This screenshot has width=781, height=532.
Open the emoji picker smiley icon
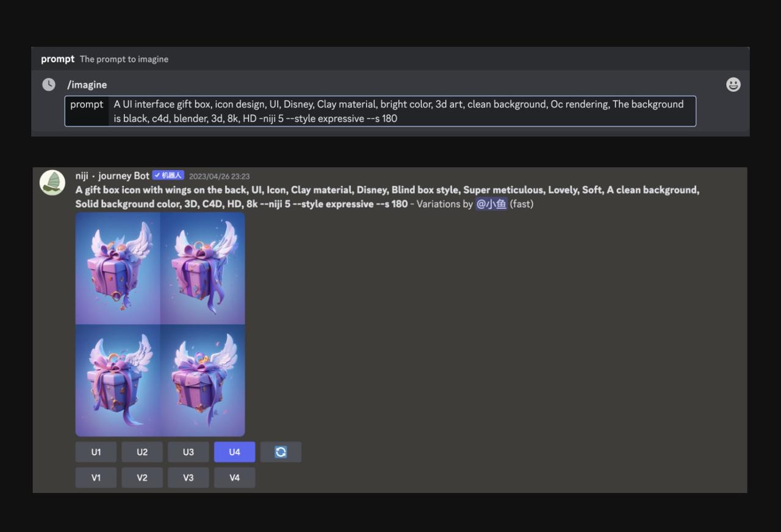(x=733, y=85)
